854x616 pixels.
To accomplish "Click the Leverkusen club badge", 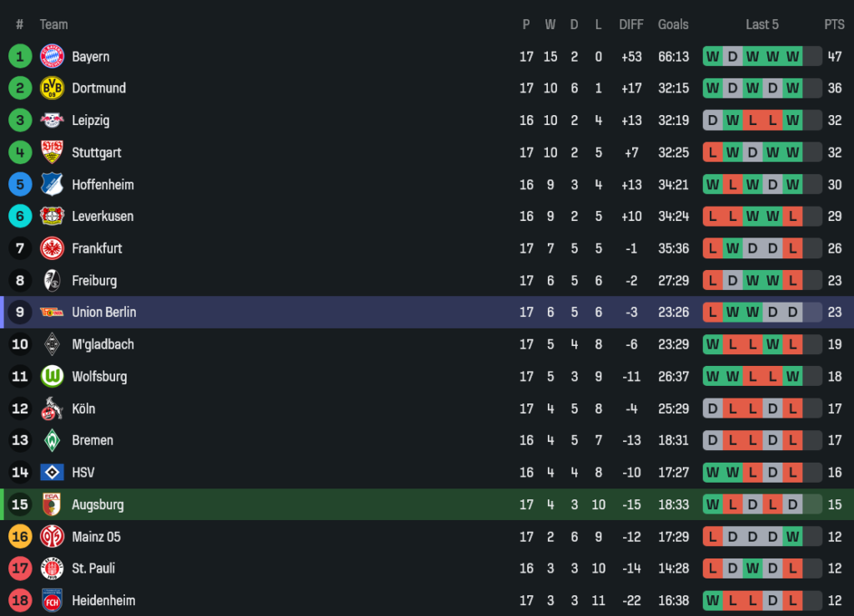I will 52,217.
